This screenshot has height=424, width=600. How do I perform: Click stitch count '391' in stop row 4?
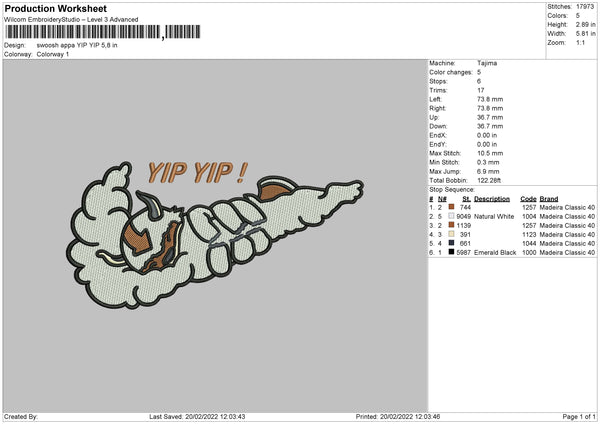click(x=465, y=235)
